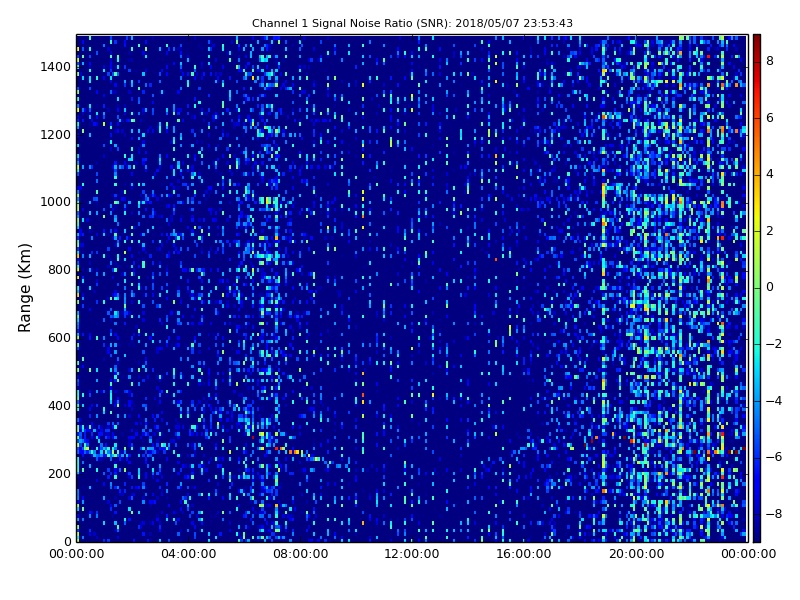Click the y-axis tick label 1400

point(56,67)
